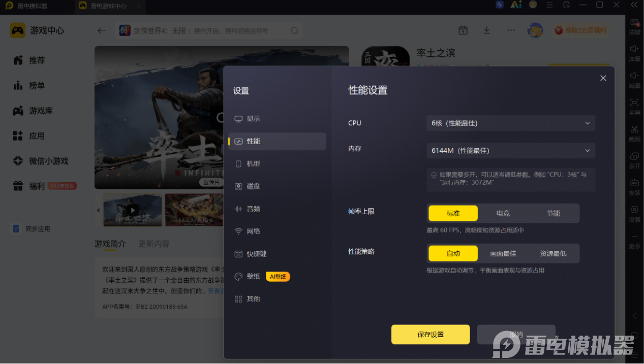The height and width of the screenshot is (364, 644).
Task: Click the 保存设置 button
Action: click(x=431, y=335)
